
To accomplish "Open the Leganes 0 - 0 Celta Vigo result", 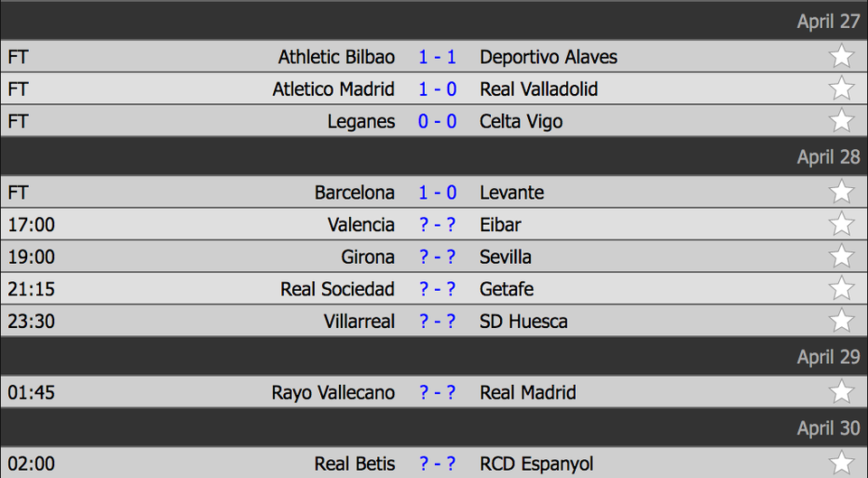I will click(x=438, y=121).
